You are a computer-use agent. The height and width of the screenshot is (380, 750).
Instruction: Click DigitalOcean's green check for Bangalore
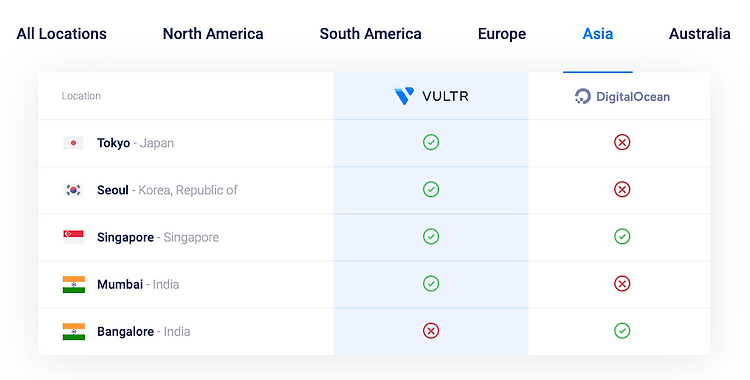click(x=622, y=331)
